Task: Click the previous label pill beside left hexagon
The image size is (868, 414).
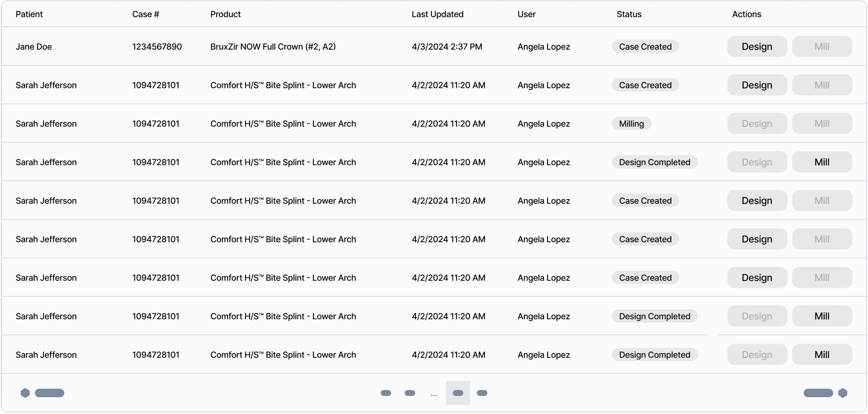Action: tap(50, 393)
